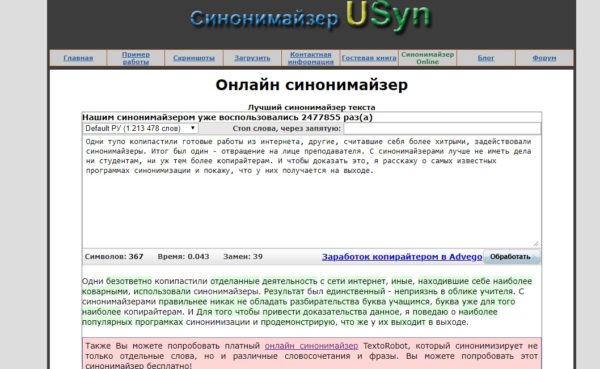The image size is (600, 369).
Task: Open Синонимайзер Online menu item
Action: click(x=427, y=58)
